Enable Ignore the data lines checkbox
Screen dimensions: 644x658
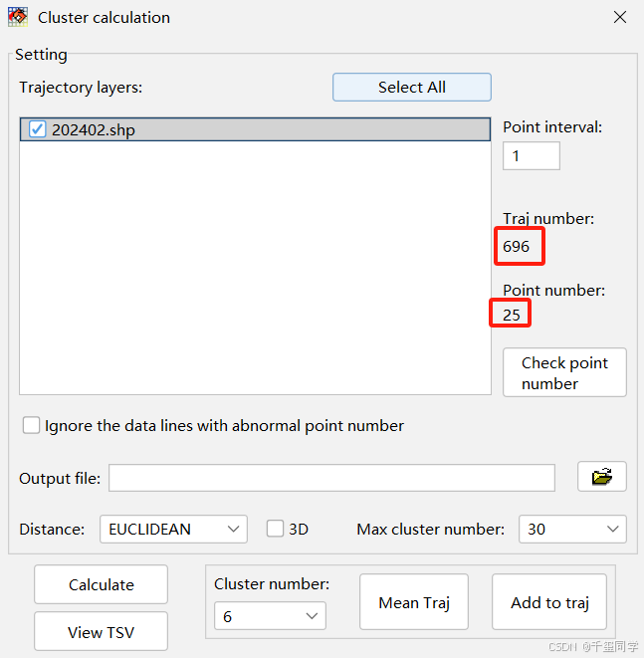[x=32, y=425]
